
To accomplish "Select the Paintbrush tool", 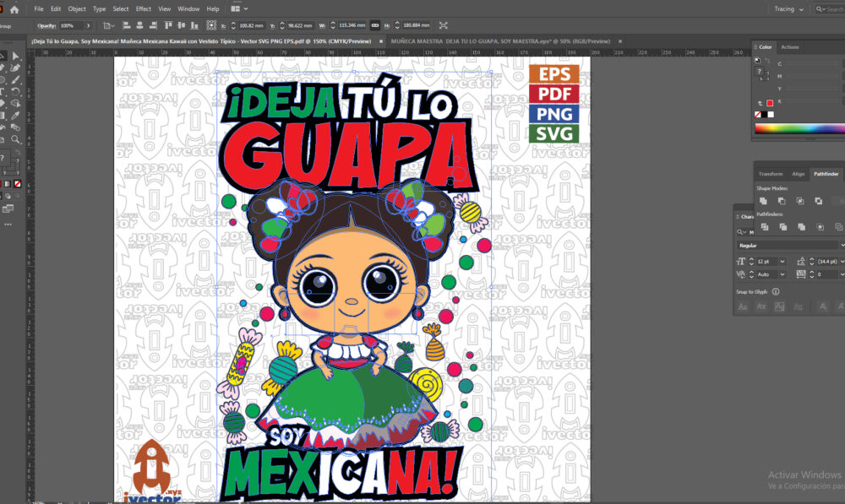I will click(15, 79).
